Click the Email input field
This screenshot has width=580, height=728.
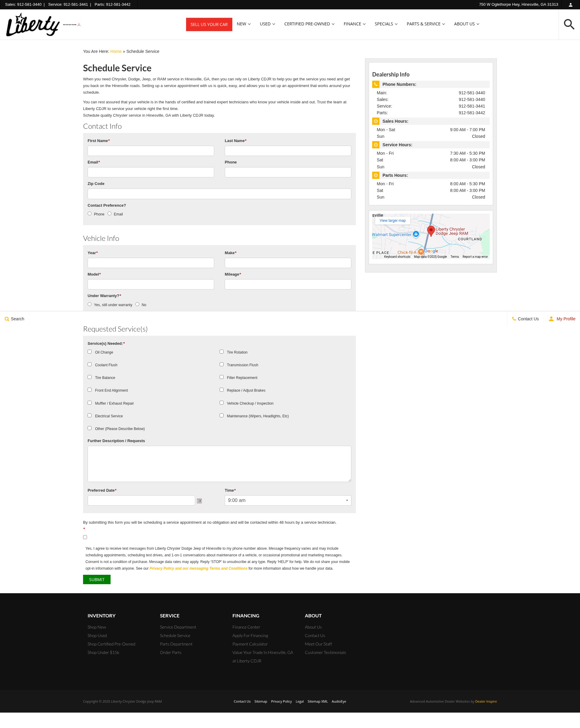click(150, 172)
